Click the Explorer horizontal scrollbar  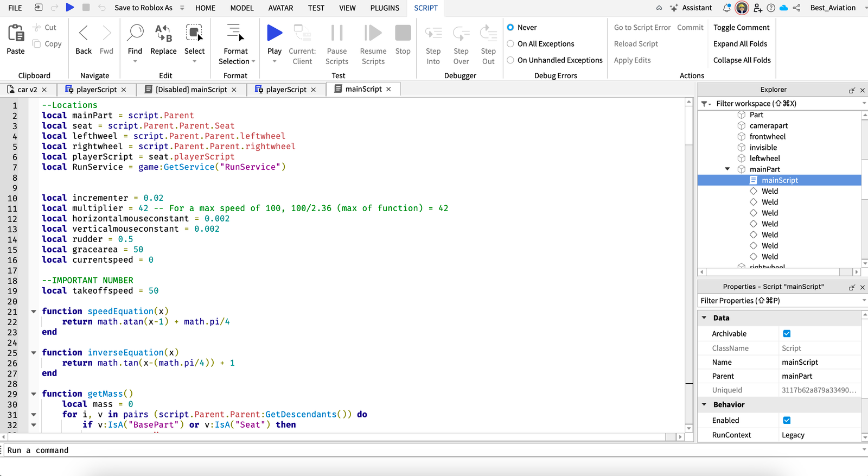point(779,272)
